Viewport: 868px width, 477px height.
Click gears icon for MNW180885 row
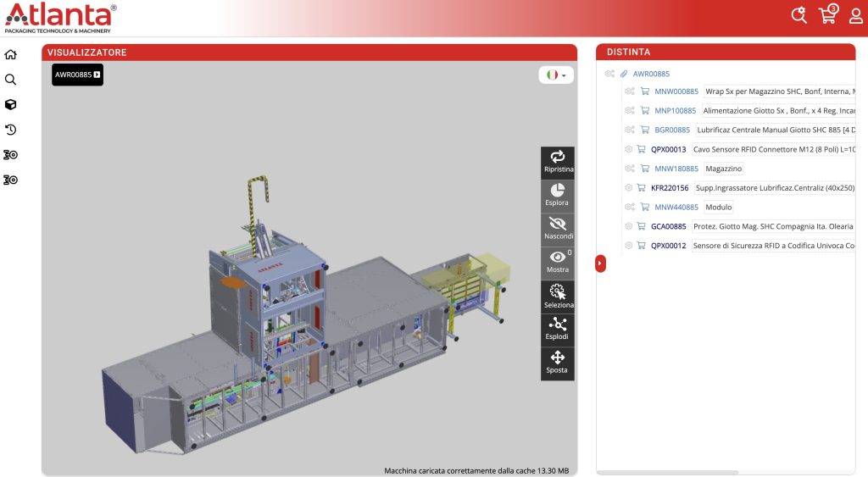click(630, 169)
